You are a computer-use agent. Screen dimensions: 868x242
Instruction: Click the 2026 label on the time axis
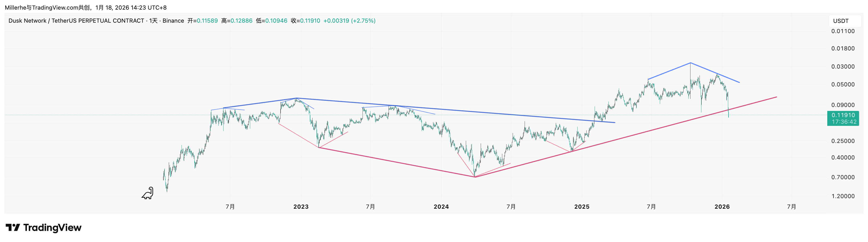(x=722, y=207)
